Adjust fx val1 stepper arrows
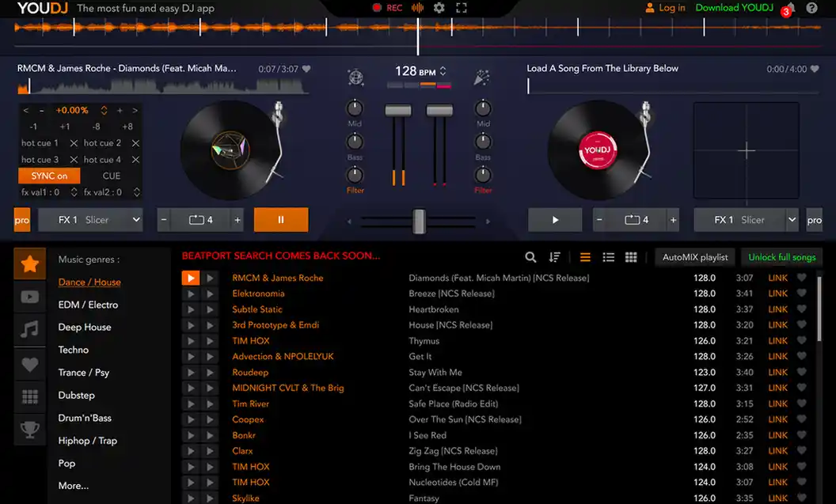The width and height of the screenshot is (836, 504). coord(74,191)
